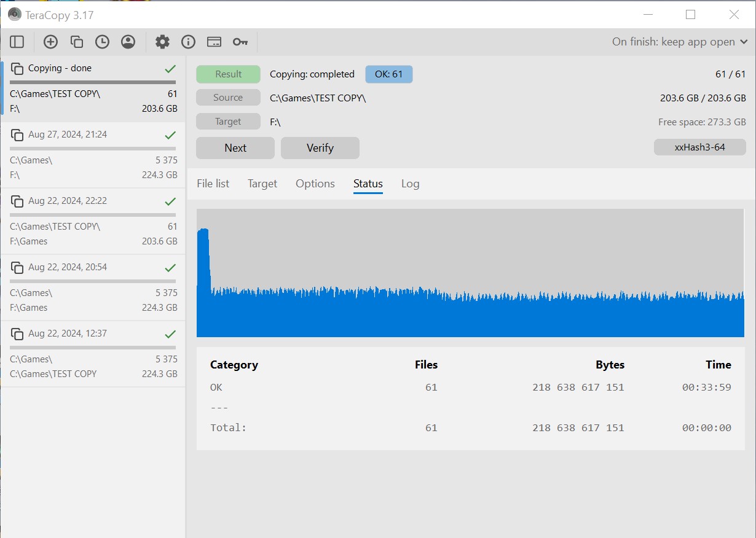Click copy icon of Aug 27, 2024, 21:24 job
756x538 pixels.
[17, 135]
